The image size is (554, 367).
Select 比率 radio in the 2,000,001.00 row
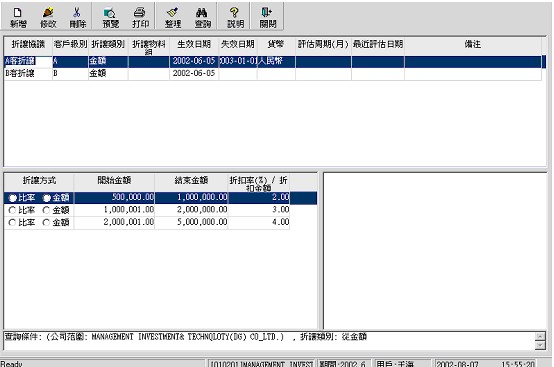tap(12, 223)
